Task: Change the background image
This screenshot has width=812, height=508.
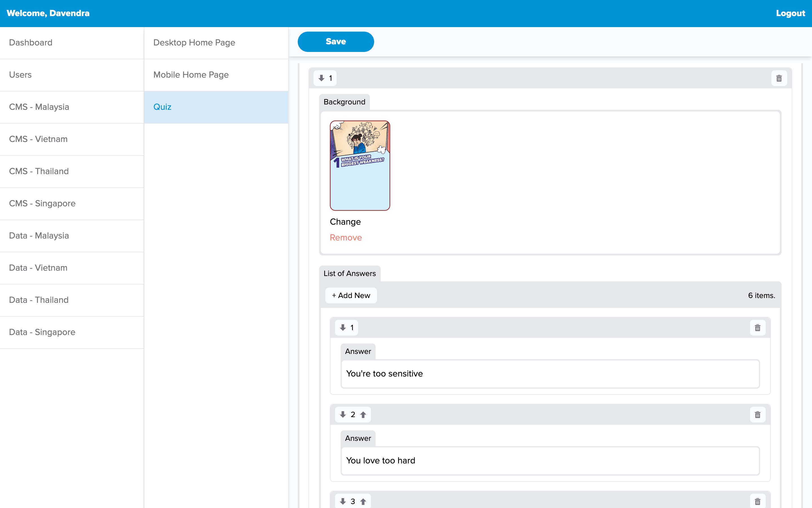Action: 345,222
